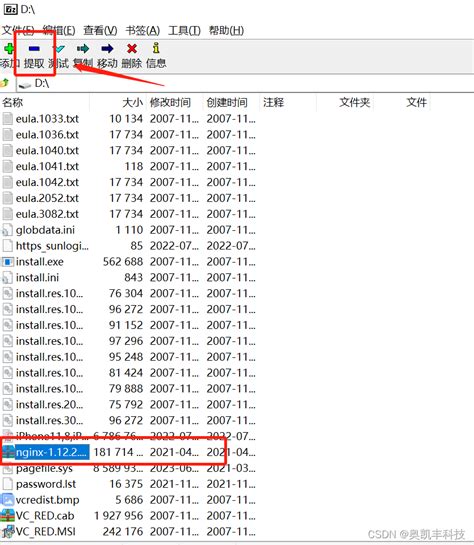Select the install.res.30... file row
Screen dimensions: 474x545
click(x=129, y=421)
